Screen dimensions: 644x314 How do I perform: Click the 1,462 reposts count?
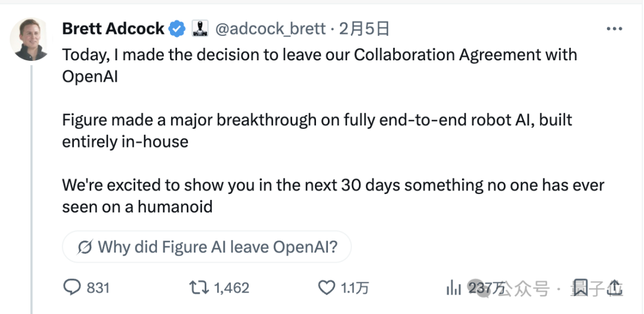pos(231,288)
